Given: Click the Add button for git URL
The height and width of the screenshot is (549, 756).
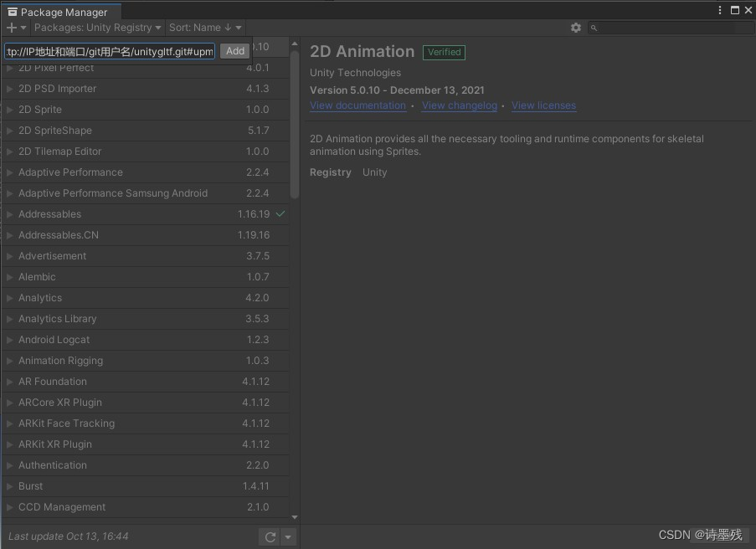Looking at the screenshot, I should coord(234,50).
